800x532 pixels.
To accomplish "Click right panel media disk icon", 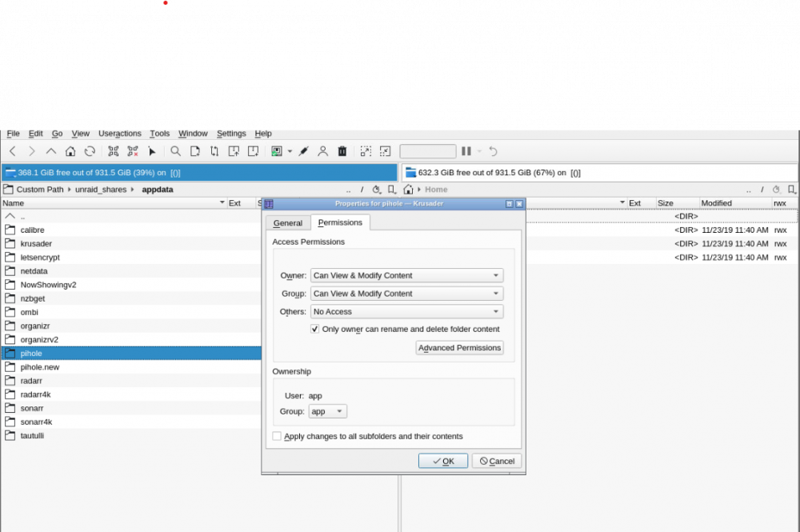I will tap(410, 173).
